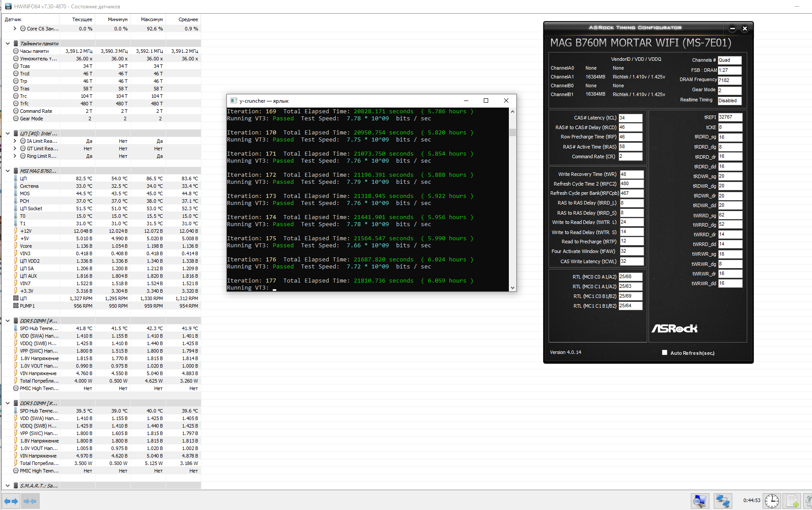Viewport: 812px width, 510px height.
Task: Click the y-cruncher scrollbar down arrow
Action: 512,288
